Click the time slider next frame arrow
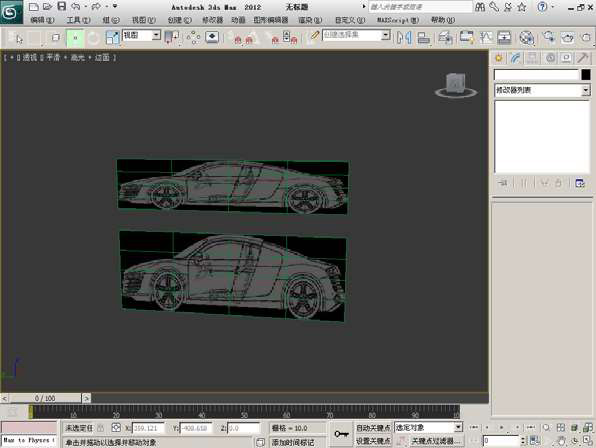Image resolution: width=596 pixels, height=448 pixels. coord(87,398)
